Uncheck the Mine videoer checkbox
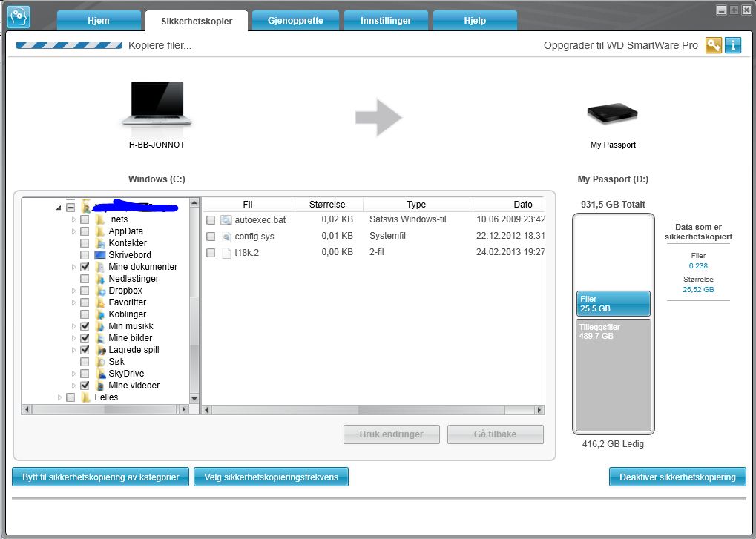This screenshot has width=756, height=539. pyautogui.click(x=85, y=386)
